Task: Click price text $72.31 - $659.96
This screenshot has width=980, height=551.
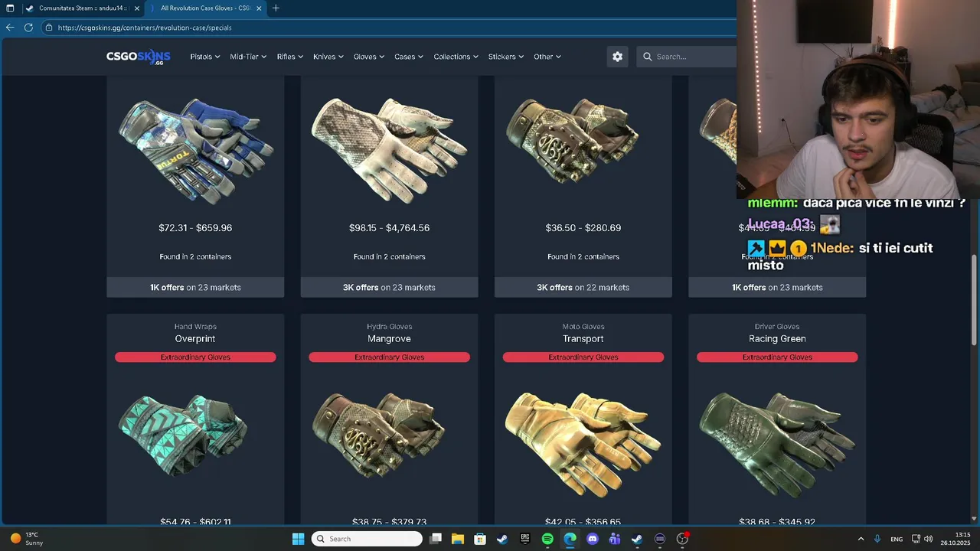Action: [x=195, y=228]
